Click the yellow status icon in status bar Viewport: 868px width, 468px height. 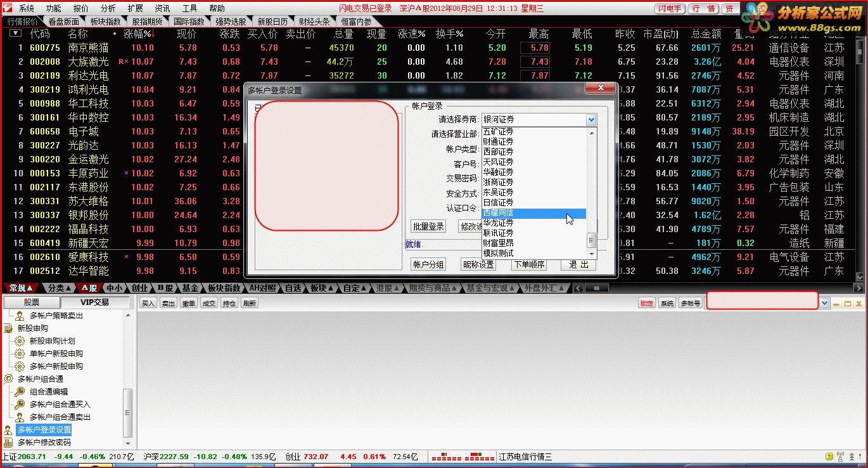(x=829, y=457)
